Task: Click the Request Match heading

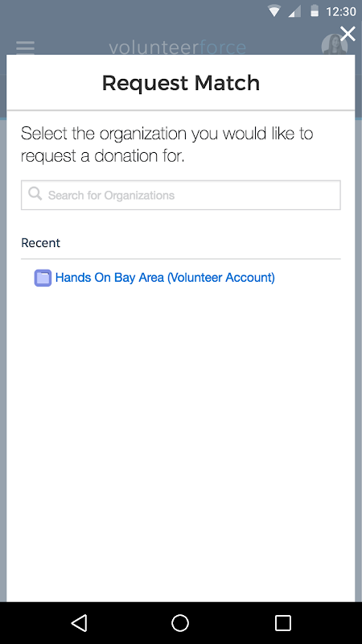Action: (x=180, y=83)
